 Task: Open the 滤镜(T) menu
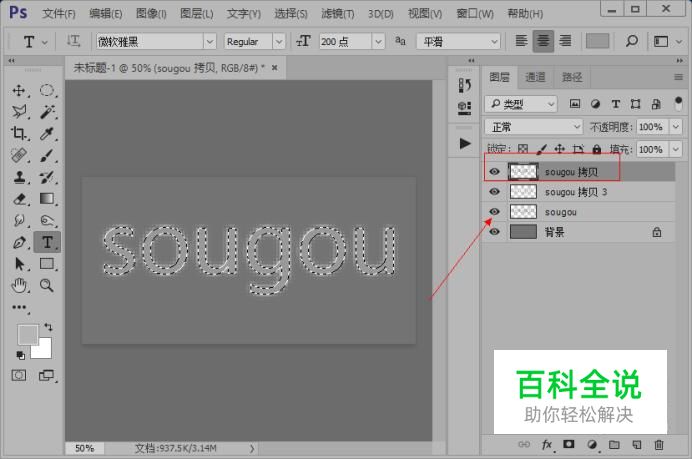[x=339, y=14]
